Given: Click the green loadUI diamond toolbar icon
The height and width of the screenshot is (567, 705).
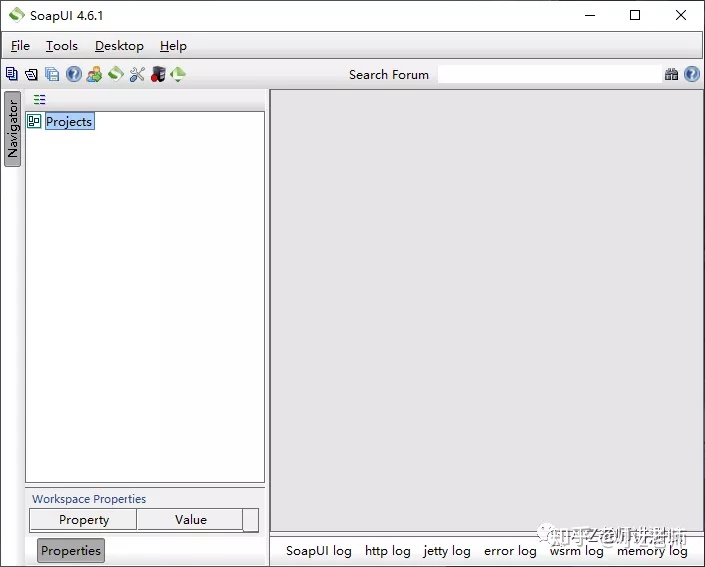Looking at the screenshot, I should coord(178,74).
